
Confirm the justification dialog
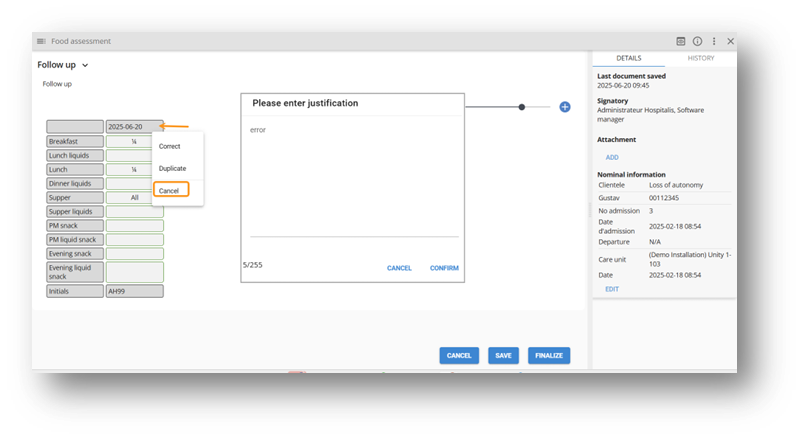tap(444, 268)
